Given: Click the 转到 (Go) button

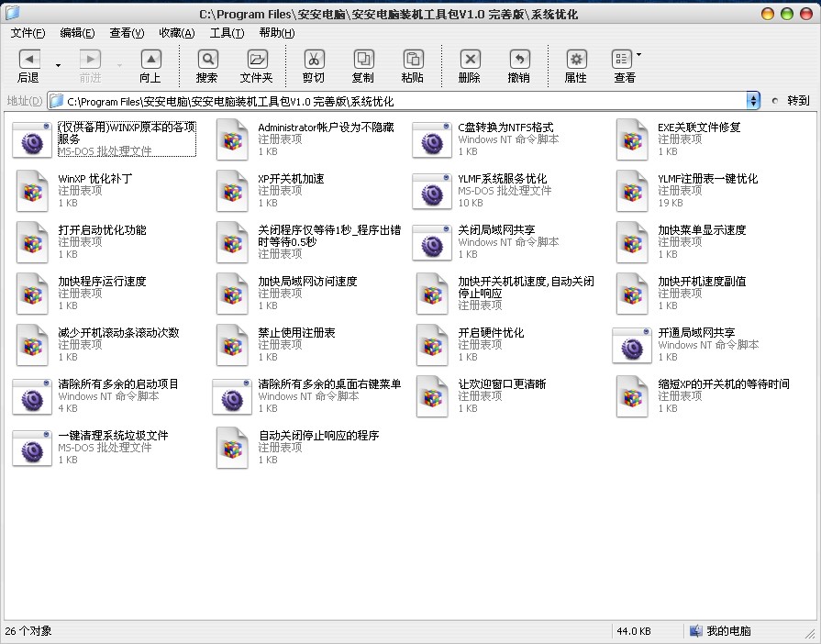Looking at the screenshot, I should pos(790,101).
